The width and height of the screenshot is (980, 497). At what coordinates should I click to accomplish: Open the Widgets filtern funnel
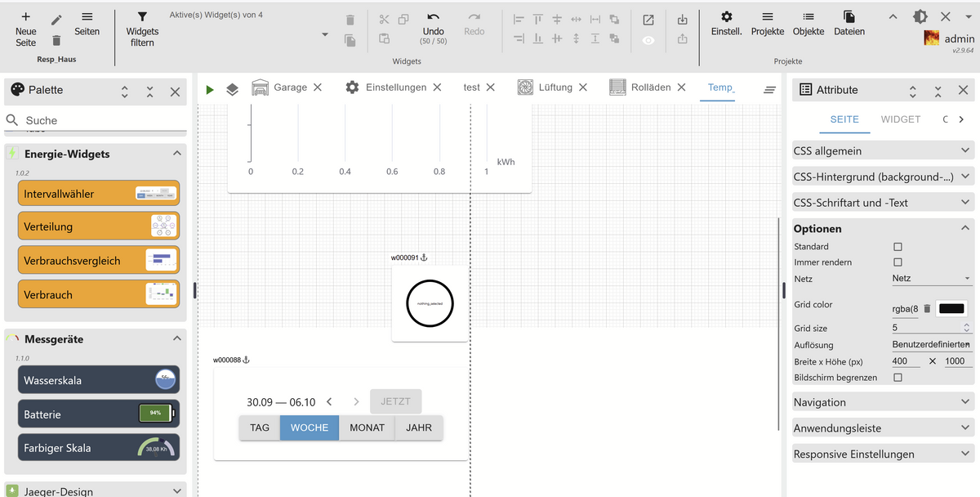coord(142,17)
